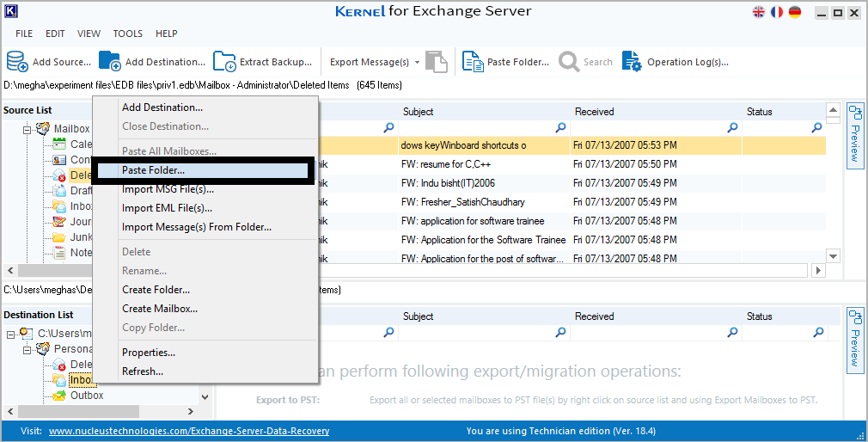This screenshot has height=442, width=868.
Task: Click the Add Destination folder icon
Action: (110, 61)
